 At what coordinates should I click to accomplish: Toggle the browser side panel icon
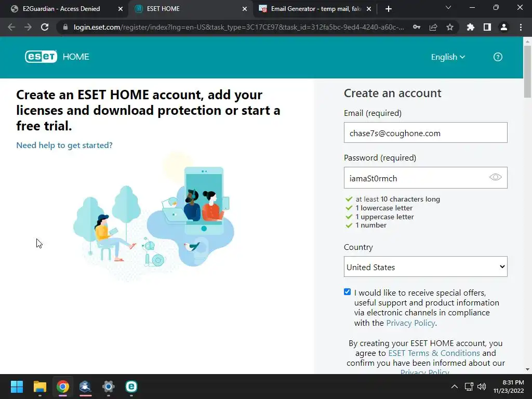pyautogui.click(x=487, y=27)
